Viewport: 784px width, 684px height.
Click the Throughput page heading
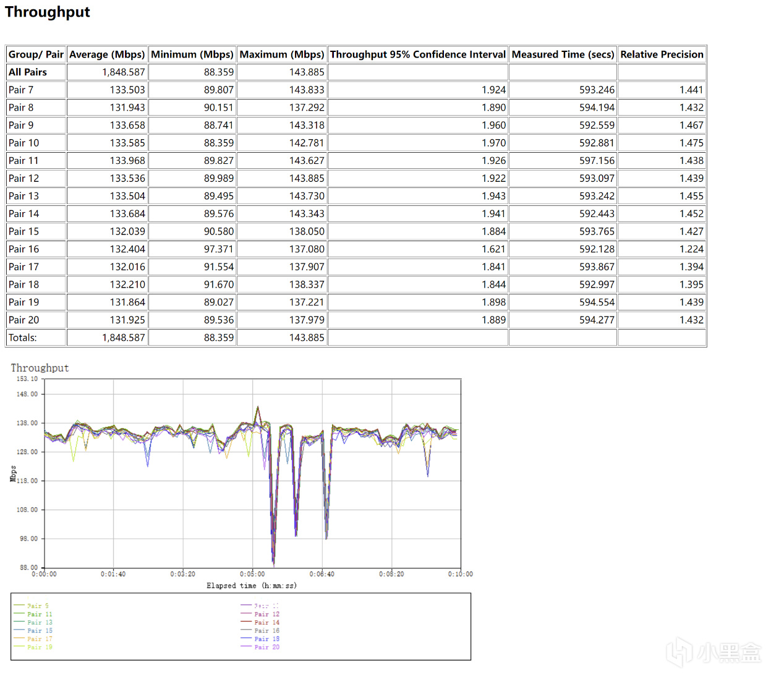[x=48, y=12]
